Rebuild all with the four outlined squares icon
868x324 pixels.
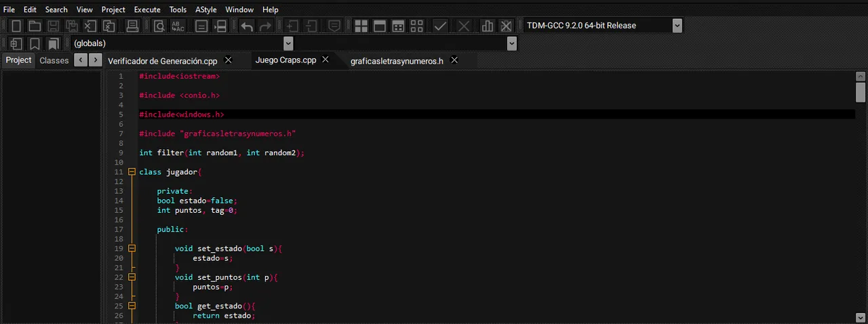(417, 26)
